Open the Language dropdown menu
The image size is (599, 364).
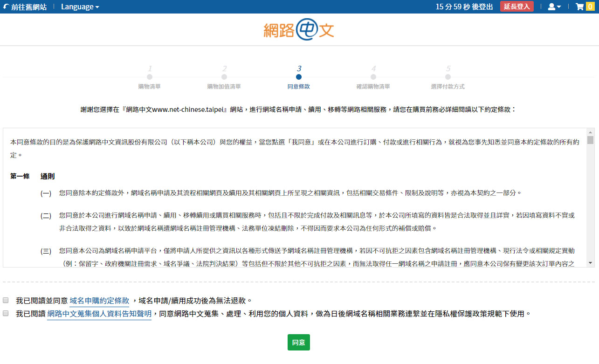point(80,7)
